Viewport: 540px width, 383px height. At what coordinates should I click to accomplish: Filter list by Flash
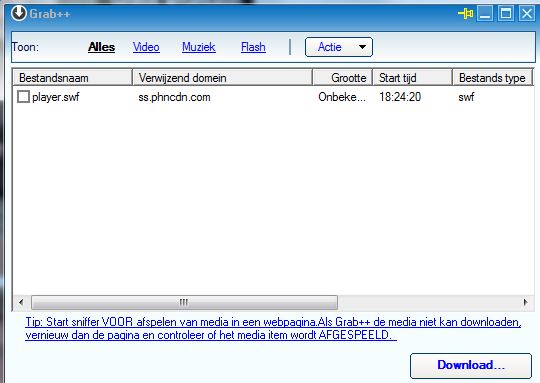tap(253, 47)
